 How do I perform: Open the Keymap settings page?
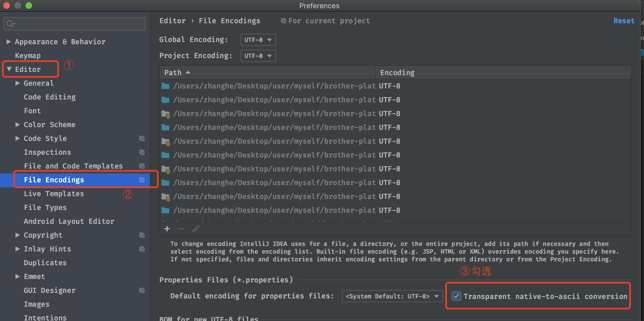28,56
